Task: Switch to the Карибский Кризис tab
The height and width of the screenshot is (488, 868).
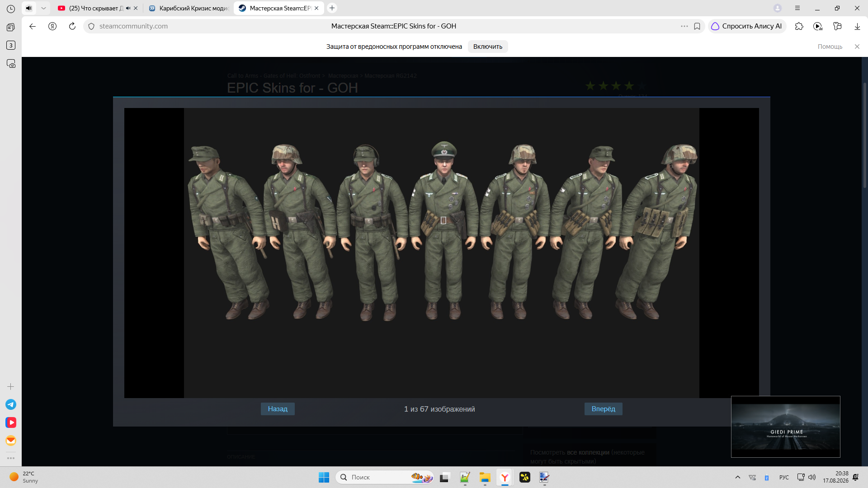Action: point(189,8)
